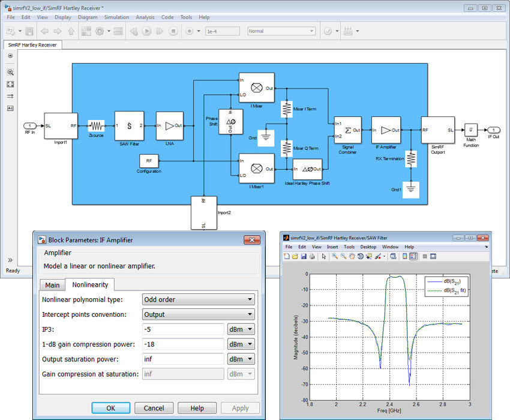Select the Nonlinearity tab in Block Parameters
Image resolution: width=510 pixels, height=420 pixels.
click(x=90, y=284)
